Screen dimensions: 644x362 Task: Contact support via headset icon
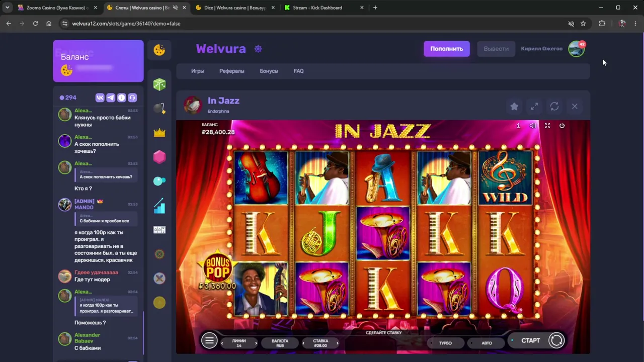click(x=132, y=98)
